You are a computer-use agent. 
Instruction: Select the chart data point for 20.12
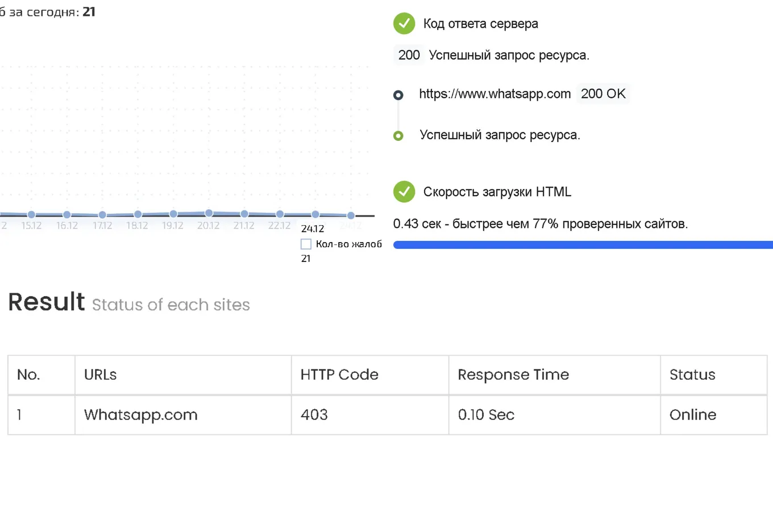tap(209, 213)
